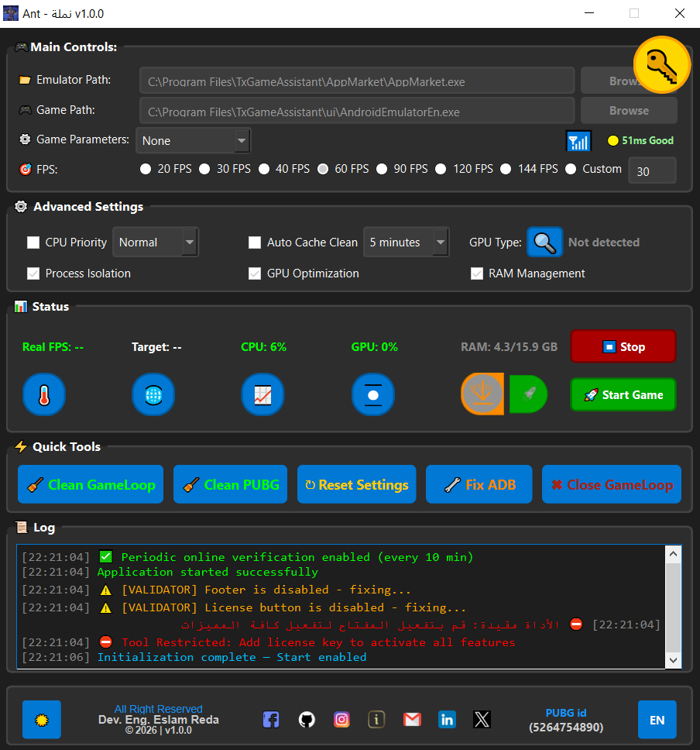Click the signal strength ping icon
Viewport: 700px width, 750px height.
click(578, 141)
